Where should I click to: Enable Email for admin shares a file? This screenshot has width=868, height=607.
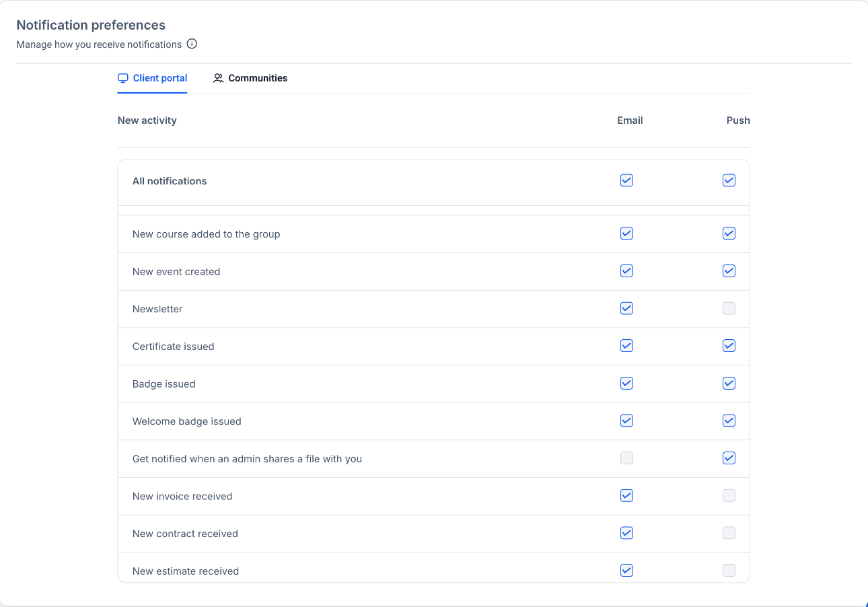click(626, 458)
